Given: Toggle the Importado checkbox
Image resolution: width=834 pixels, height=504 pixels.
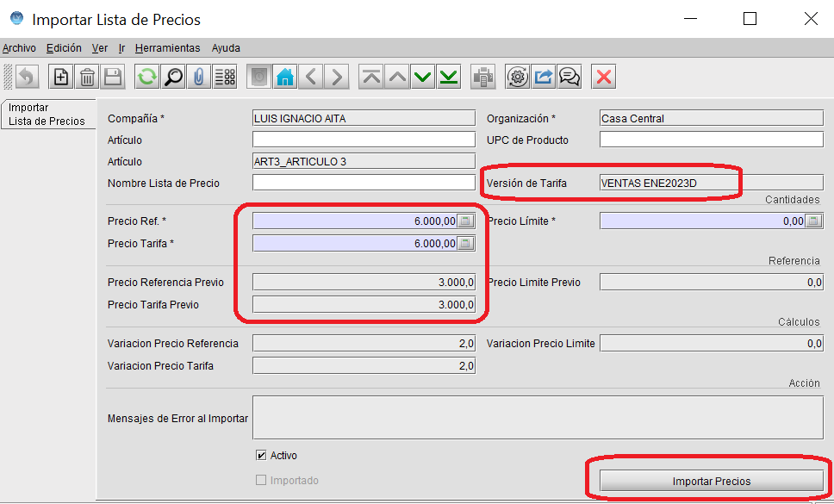Looking at the screenshot, I should click(261, 480).
